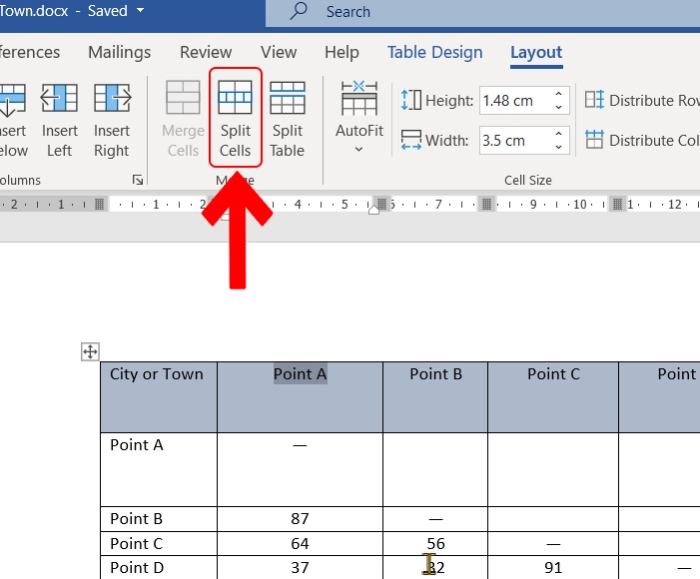Viewport: 700px width, 579px height.
Task: Switch to the Table Design tab
Action: click(435, 52)
